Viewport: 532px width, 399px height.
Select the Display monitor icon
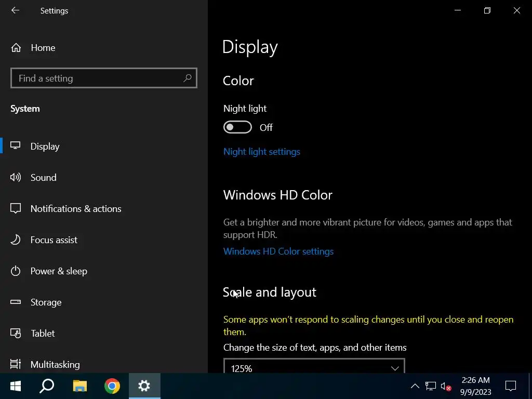[15, 146]
